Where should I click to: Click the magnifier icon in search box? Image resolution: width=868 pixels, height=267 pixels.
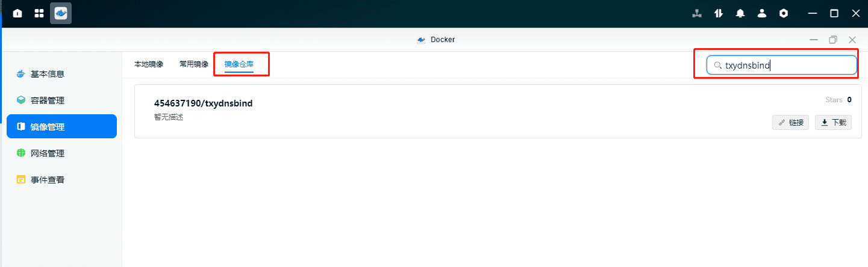click(x=717, y=66)
